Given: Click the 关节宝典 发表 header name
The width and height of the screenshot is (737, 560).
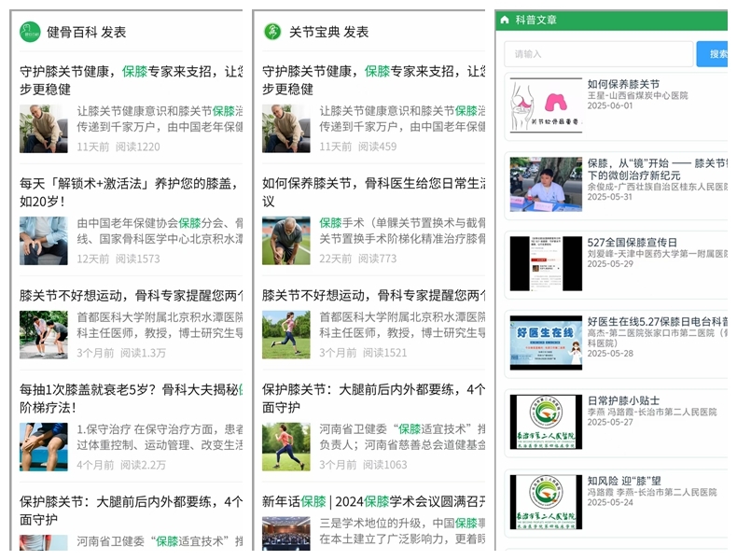Looking at the screenshot, I should [328, 32].
